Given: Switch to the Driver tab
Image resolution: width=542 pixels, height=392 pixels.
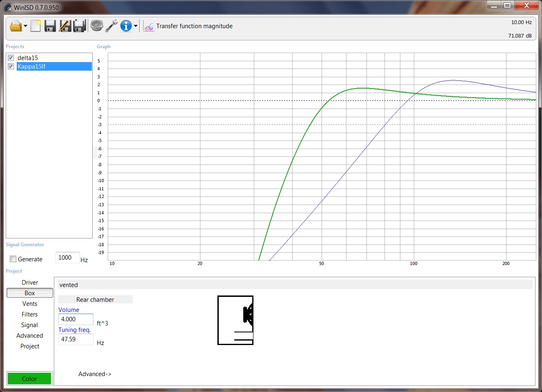Looking at the screenshot, I should tap(30, 283).
